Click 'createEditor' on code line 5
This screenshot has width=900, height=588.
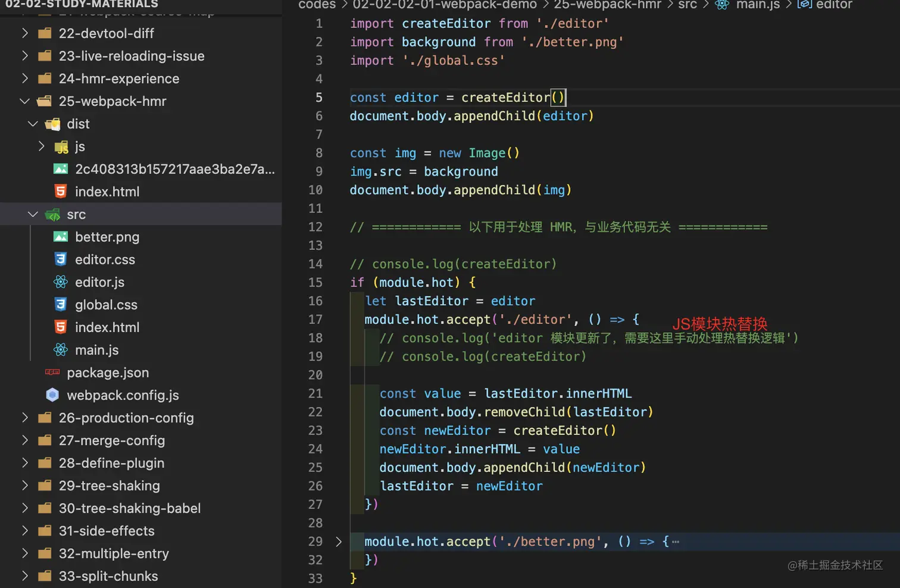click(506, 98)
